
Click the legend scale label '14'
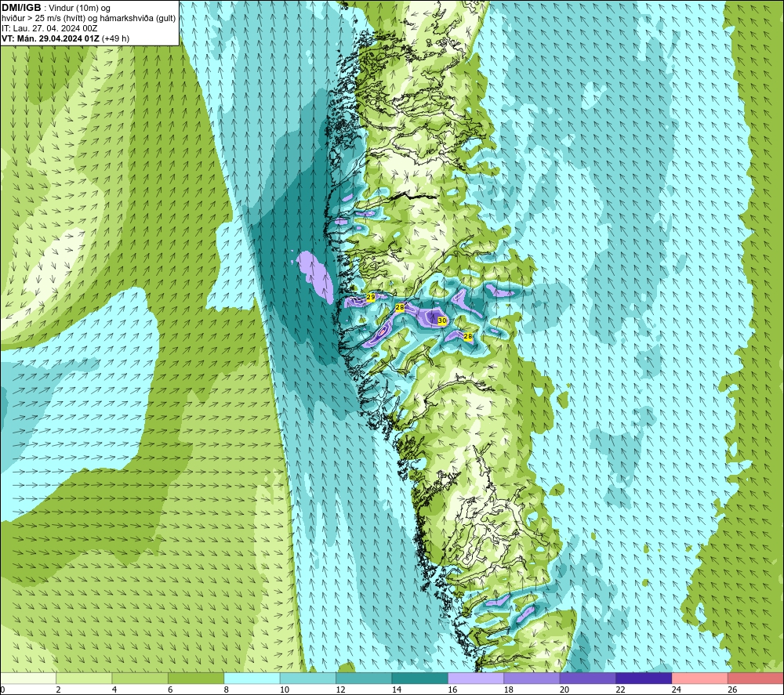(x=397, y=690)
